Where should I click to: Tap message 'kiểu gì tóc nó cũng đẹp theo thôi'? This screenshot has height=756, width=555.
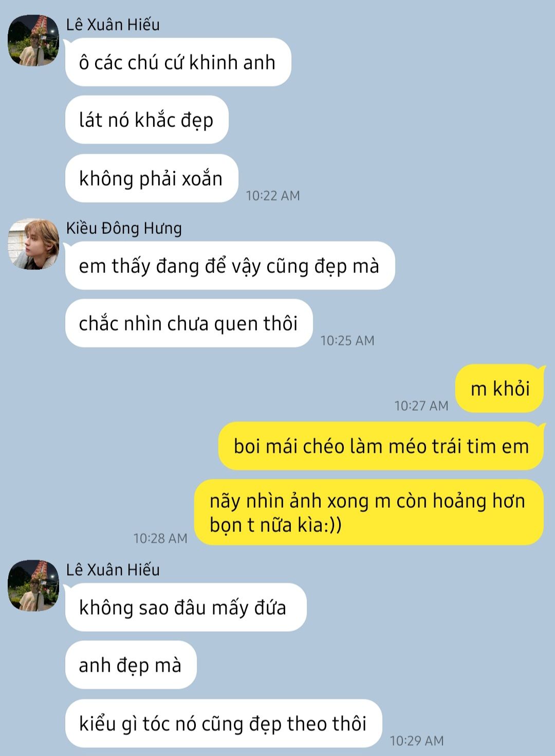223,723
